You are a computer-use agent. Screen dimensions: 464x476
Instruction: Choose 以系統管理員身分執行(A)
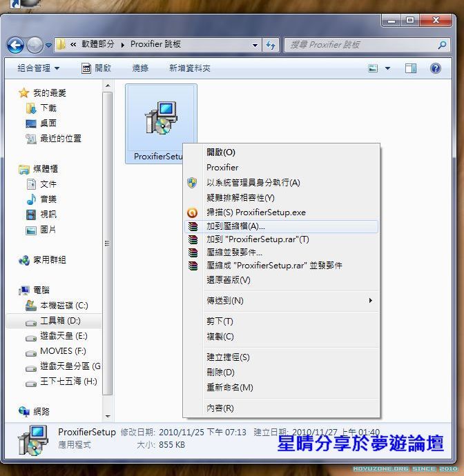click(x=282, y=182)
